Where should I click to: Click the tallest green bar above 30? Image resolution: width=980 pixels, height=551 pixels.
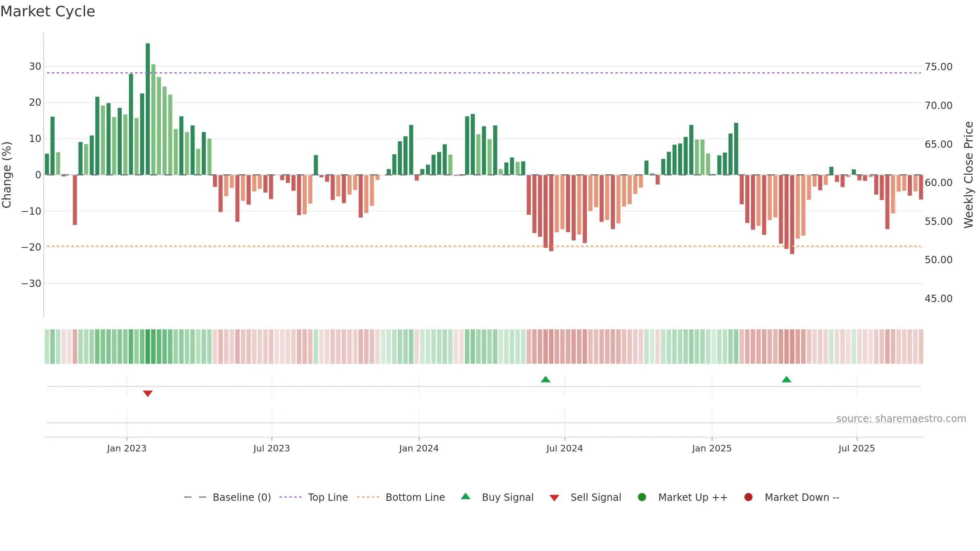148,109
